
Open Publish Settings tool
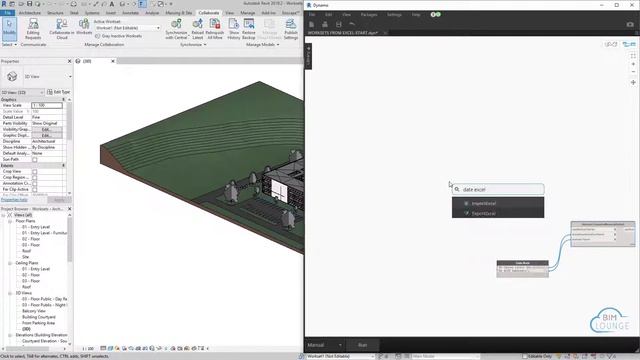pyautogui.click(x=291, y=29)
